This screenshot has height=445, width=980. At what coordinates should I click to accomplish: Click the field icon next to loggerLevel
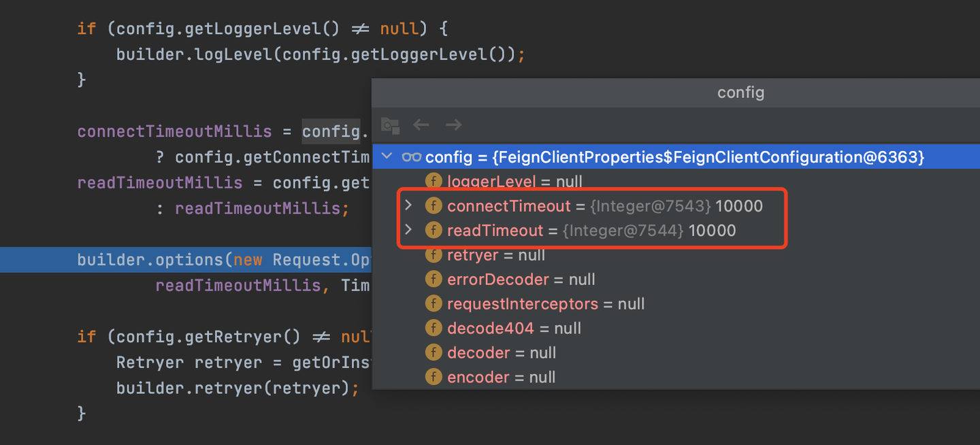pos(434,182)
